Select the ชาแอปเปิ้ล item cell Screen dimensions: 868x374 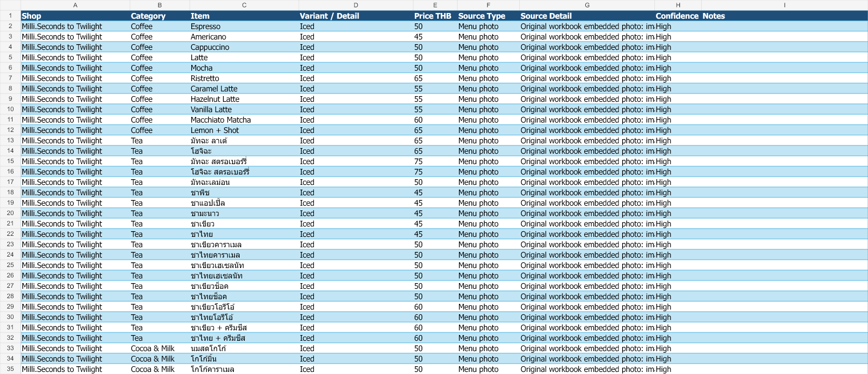(244, 203)
